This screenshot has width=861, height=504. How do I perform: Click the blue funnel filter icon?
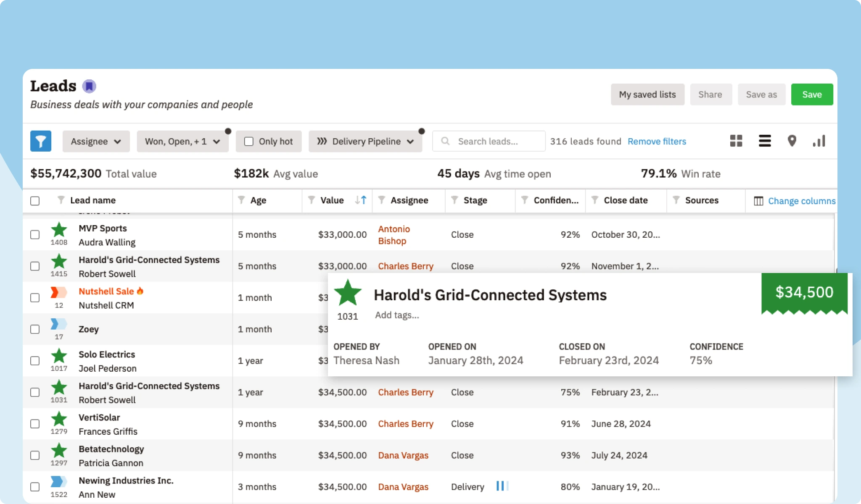(40, 141)
